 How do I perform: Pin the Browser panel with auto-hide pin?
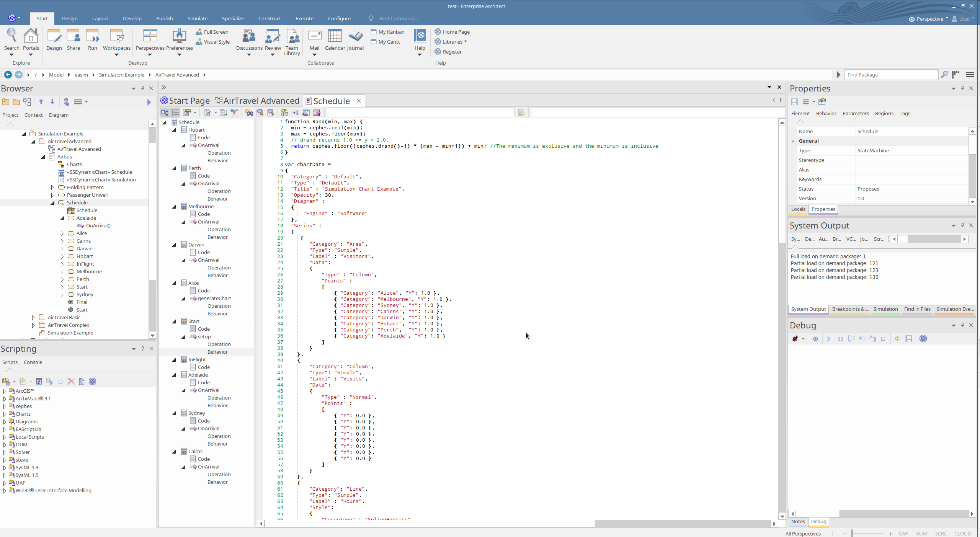pos(142,88)
